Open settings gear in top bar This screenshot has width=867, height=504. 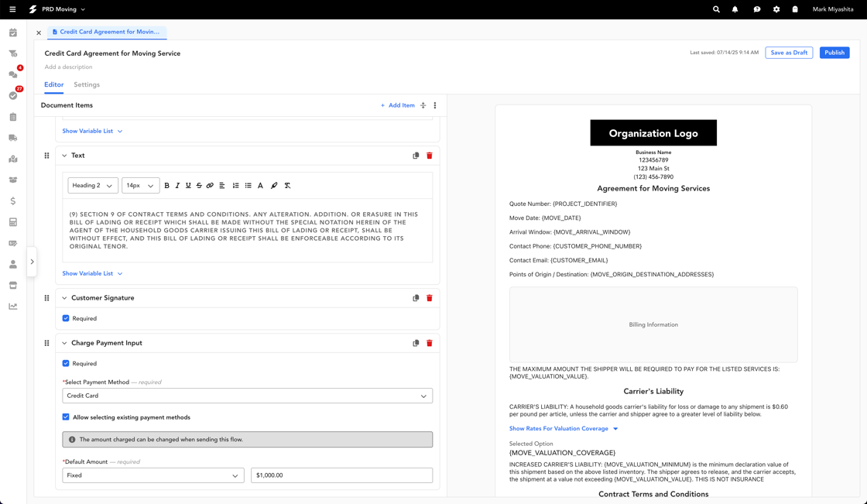click(x=776, y=9)
